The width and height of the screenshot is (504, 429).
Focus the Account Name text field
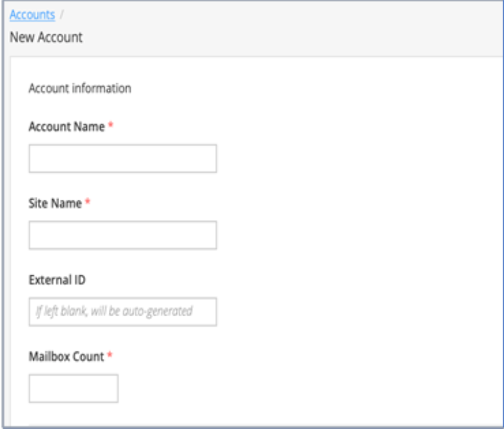[123, 158]
